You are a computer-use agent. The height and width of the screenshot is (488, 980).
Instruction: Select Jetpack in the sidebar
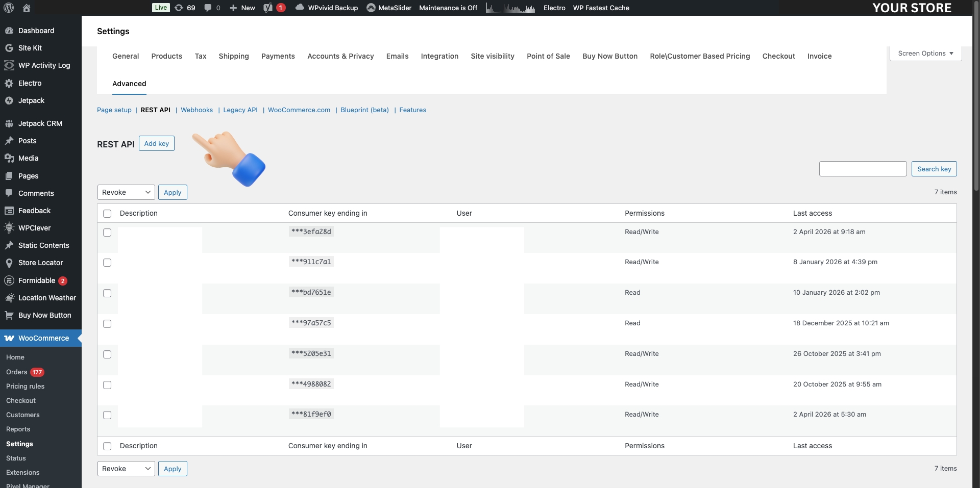point(31,100)
